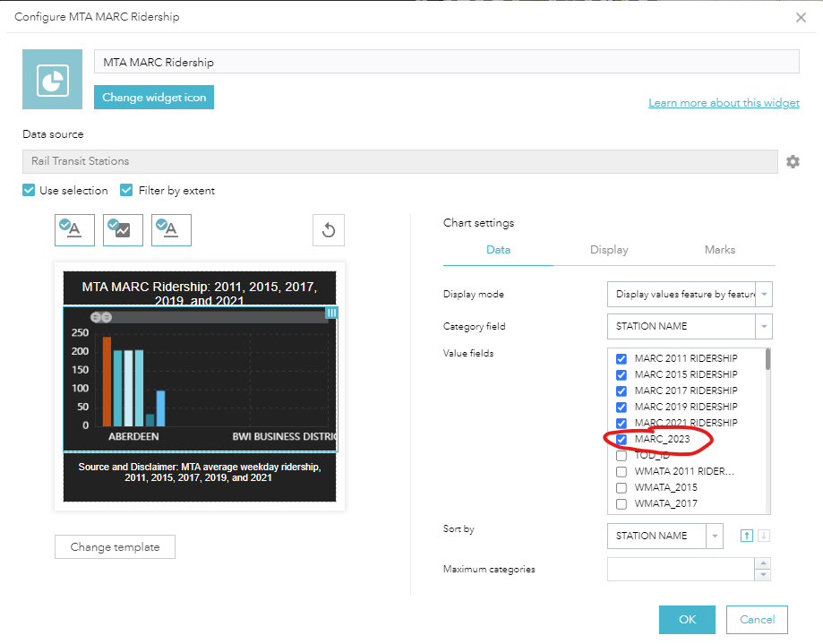Reset template layout with undo arrow
823x644 pixels.
click(329, 230)
